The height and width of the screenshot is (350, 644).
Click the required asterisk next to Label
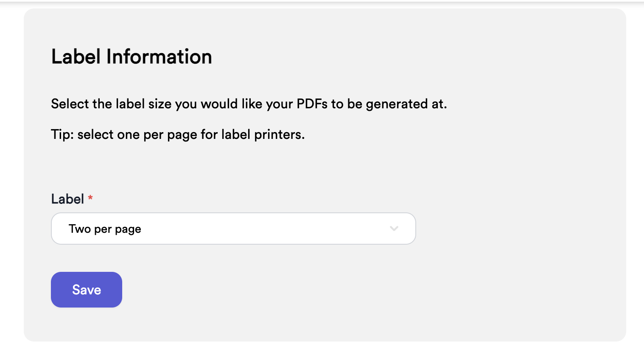tap(90, 198)
